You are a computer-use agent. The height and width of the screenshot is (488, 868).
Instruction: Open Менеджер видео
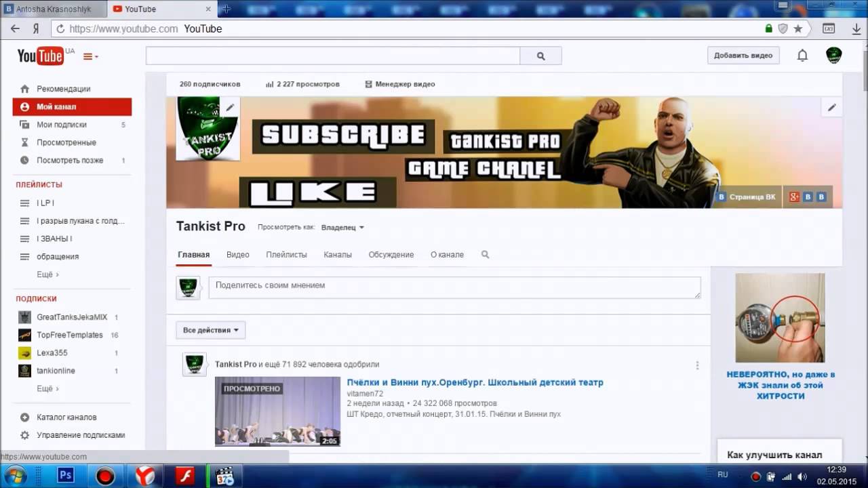400,84
